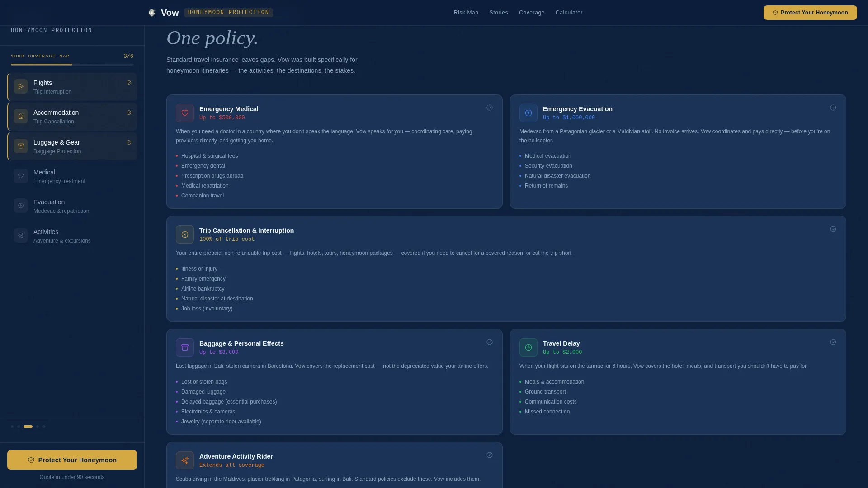Screen dimensions: 868x488
Task: Open the Calculator nav item
Action: (x=569, y=13)
